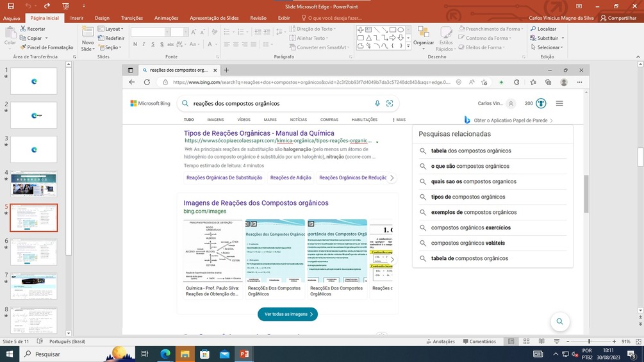Expand the shapes gallery more arrow
The height and width of the screenshot is (362, 644).
click(x=408, y=47)
